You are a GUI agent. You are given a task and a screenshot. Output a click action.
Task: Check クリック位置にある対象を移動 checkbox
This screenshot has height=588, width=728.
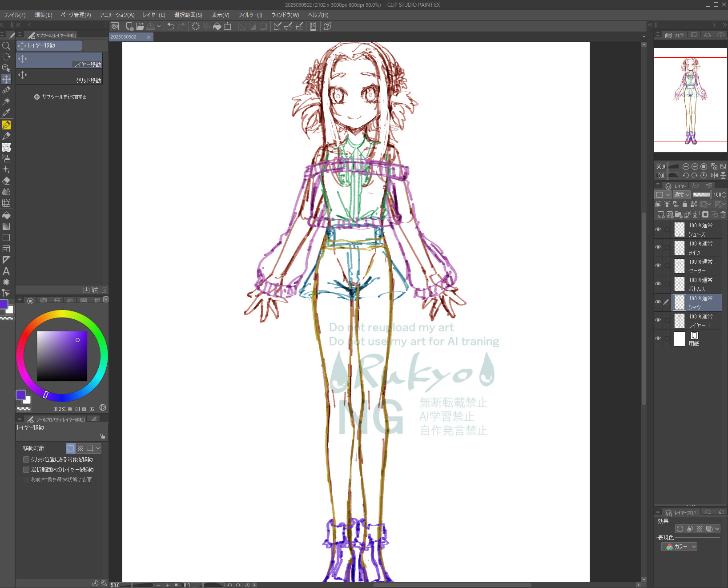(26, 459)
